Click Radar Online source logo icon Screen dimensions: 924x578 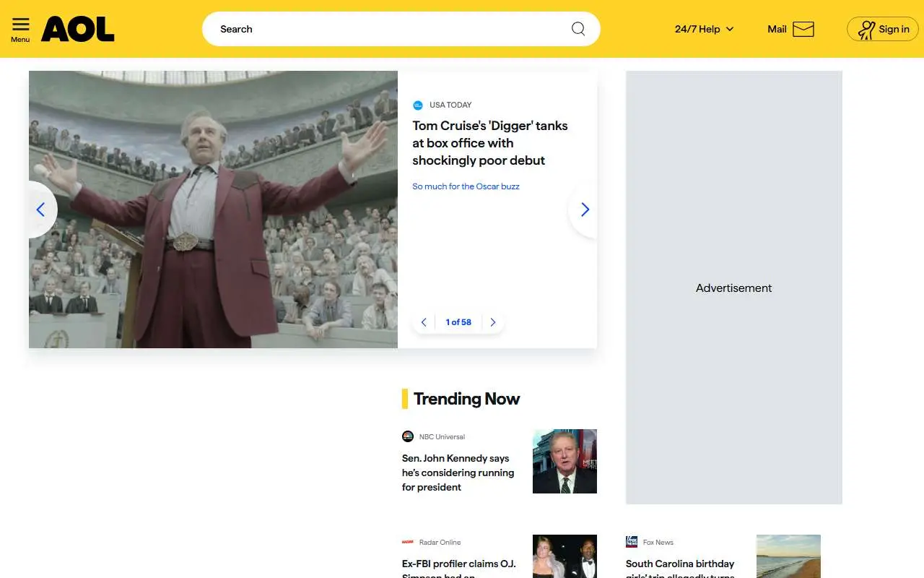coord(408,542)
